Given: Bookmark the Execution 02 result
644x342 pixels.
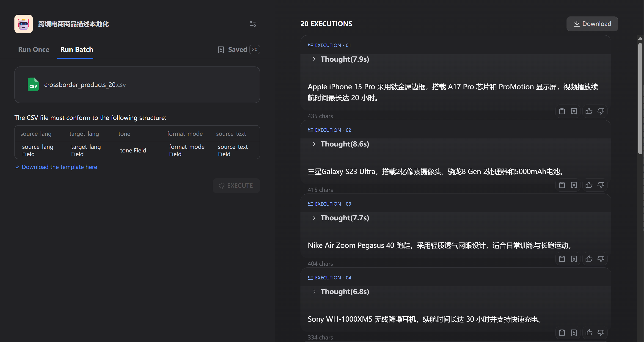Looking at the screenshot, I should coord(574,185).
